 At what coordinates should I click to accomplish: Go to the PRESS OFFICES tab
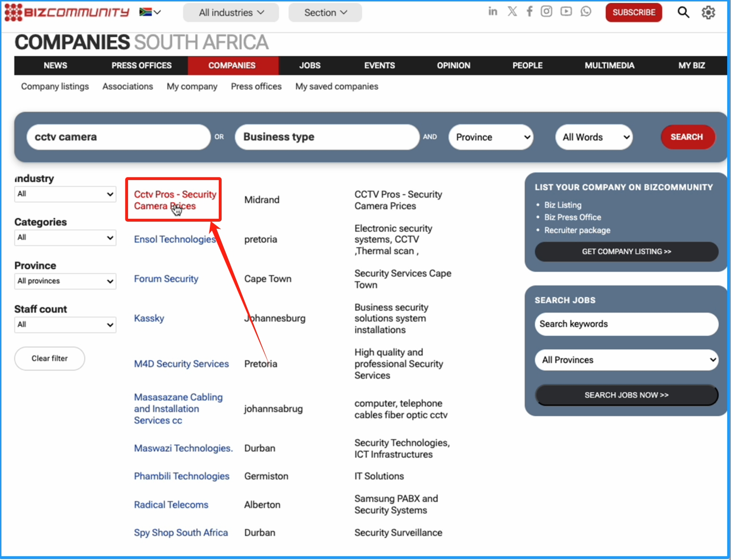[x=142, y=66]
